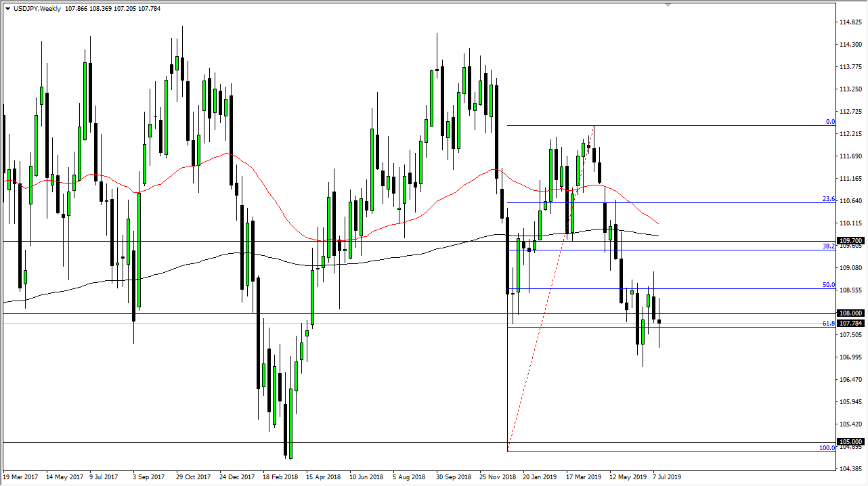This screenshot has width=868, height=486.
Task: Click the 10 Jun 2018 date label
Action: [x=366, y=477]
